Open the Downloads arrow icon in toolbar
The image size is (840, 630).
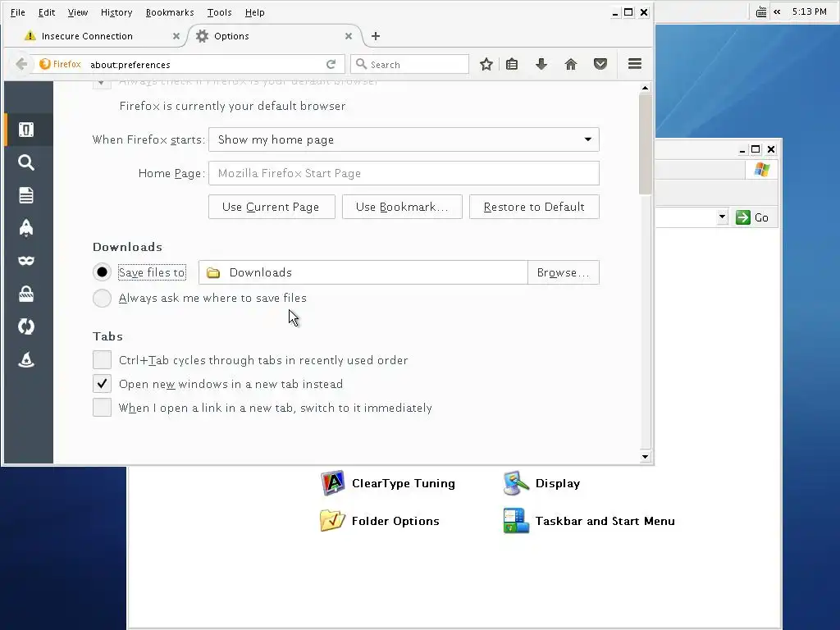(541, 64)
